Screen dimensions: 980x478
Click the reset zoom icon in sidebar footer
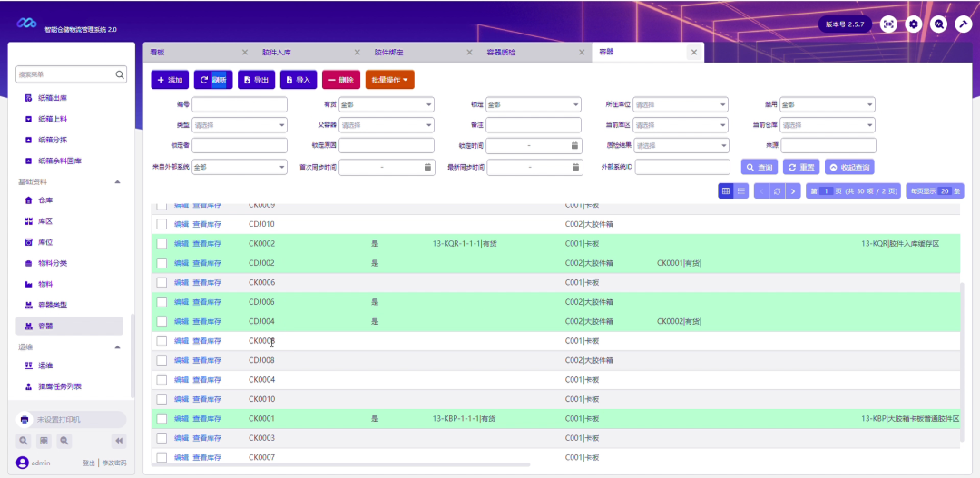coord(44,441)
